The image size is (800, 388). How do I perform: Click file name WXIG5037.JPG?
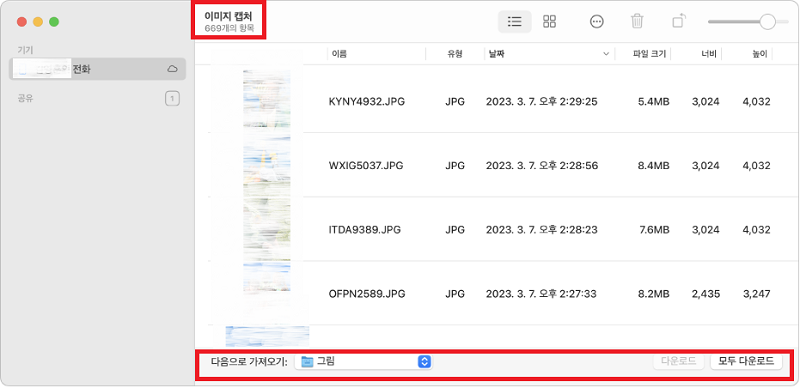(x=366, y=166)
